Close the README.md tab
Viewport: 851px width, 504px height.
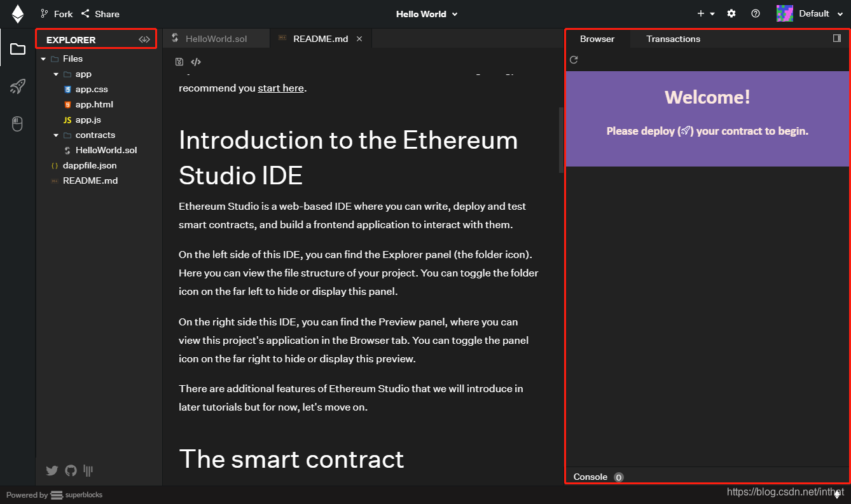(359, 39)
